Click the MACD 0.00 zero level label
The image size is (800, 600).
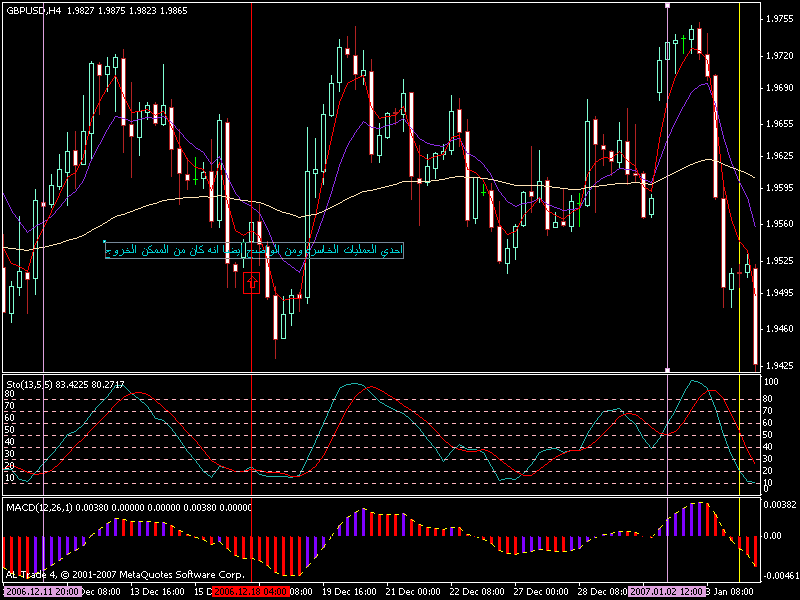click(x=773, y=536)
